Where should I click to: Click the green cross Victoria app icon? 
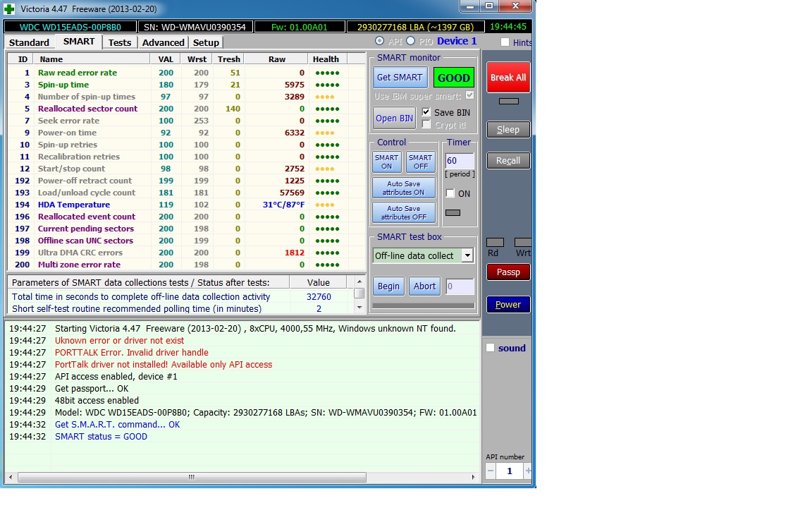[x=8, y=8]
